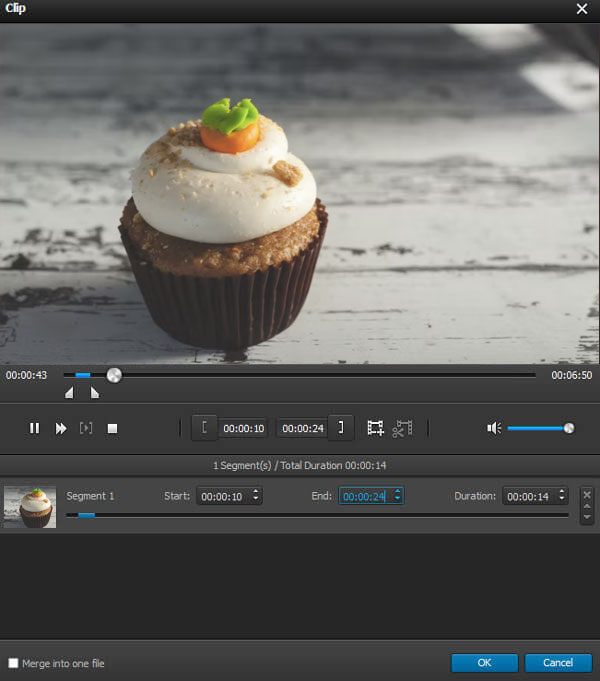600x681 pixels.
Task: Select the Segment 1 cupcake thumbnail
Action: tap(30, 507)
